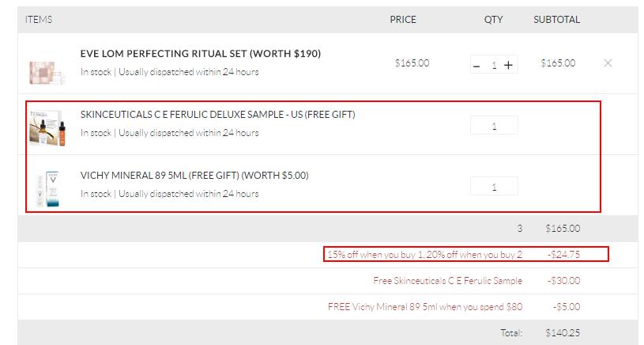Decrease Eve Lom quantity with minus button
Image resolution: width=644 pixels, height=345 pixels.
coord(476,65)
